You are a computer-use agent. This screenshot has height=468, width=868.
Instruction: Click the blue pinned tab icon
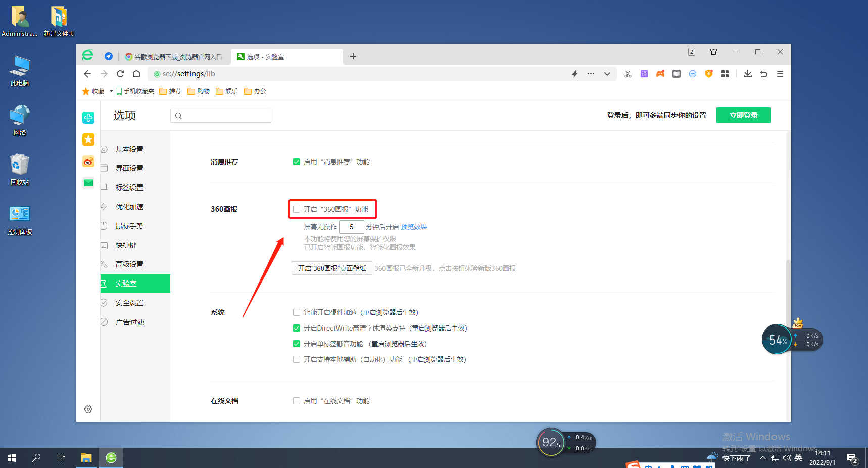pyautogui.click(x=109, y=56)
